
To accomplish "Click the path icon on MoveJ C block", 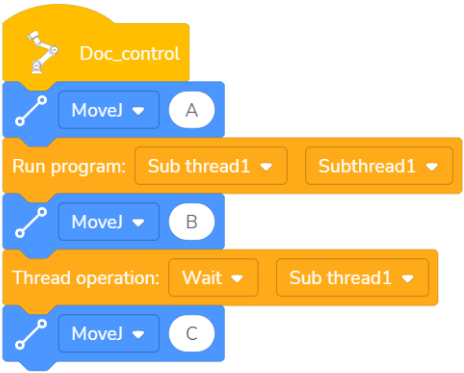I will click(x=31, y=334).
